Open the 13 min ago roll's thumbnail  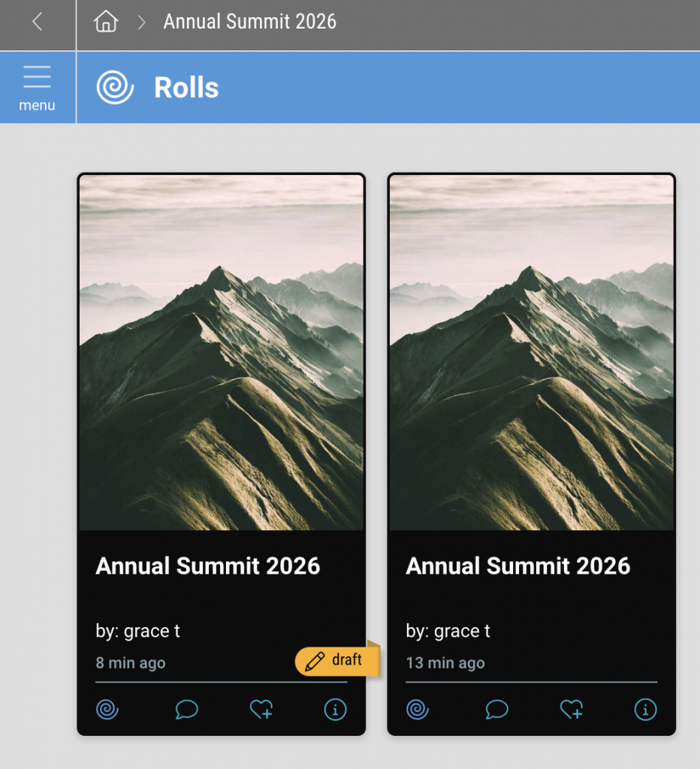pyautogui.click(x=531, y=352)
